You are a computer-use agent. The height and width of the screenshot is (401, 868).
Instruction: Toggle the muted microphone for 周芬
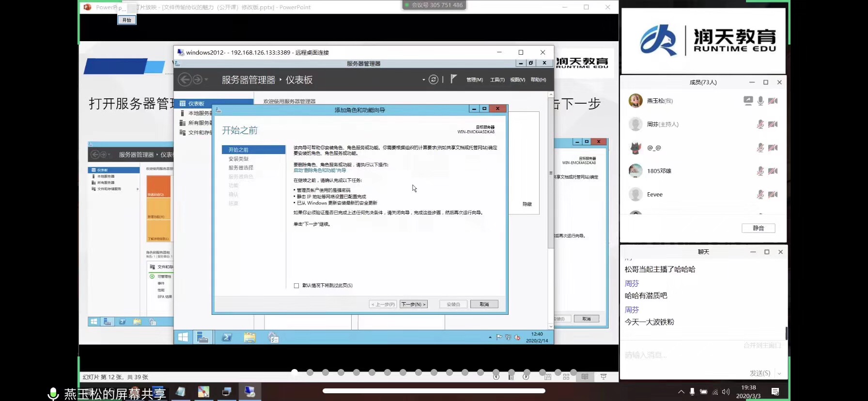click(760, 124)
